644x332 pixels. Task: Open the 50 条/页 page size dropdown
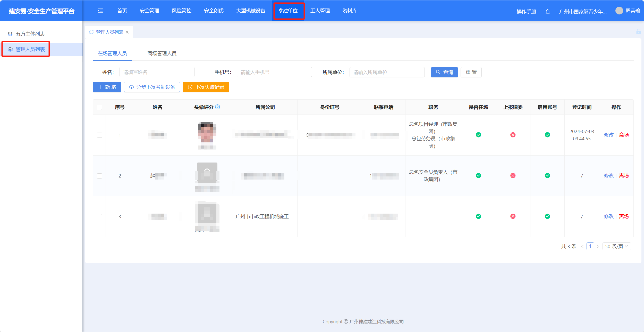click(616, 246)
